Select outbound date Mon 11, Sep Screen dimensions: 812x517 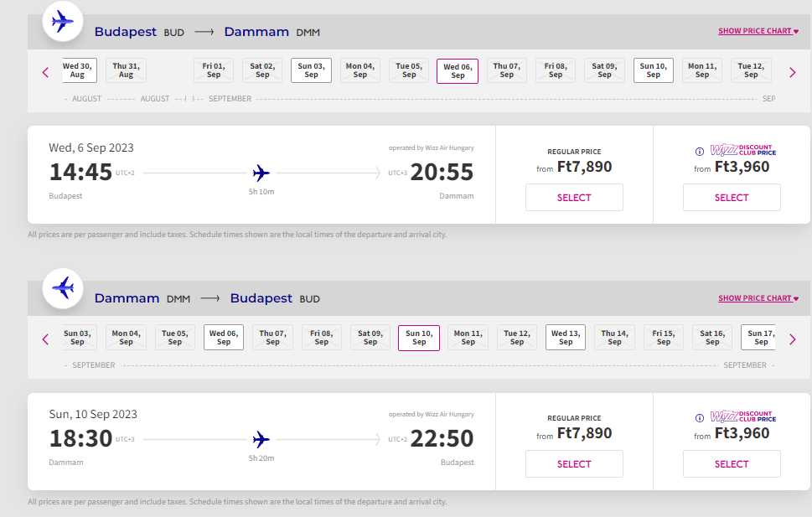(702, 70)
